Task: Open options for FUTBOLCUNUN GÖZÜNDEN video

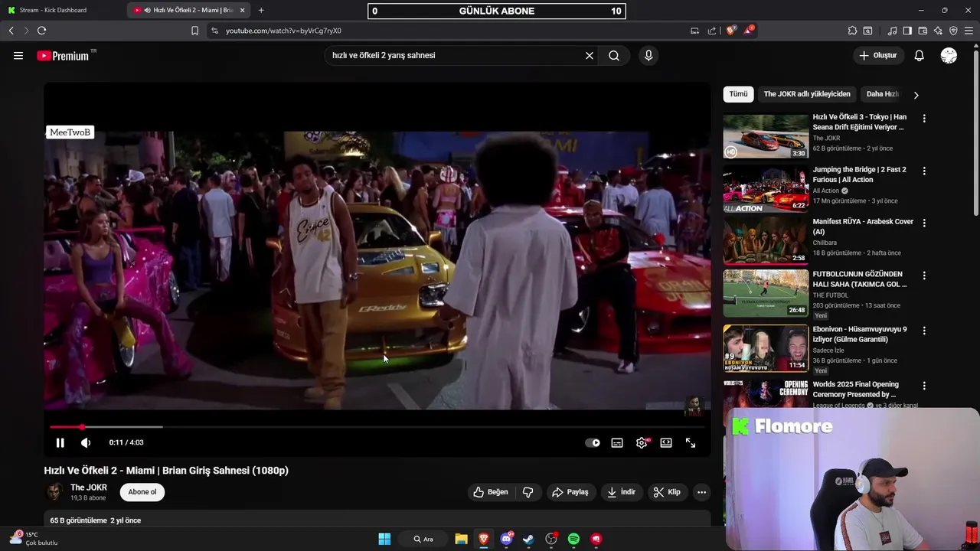Action: click(x=924, y=275)
